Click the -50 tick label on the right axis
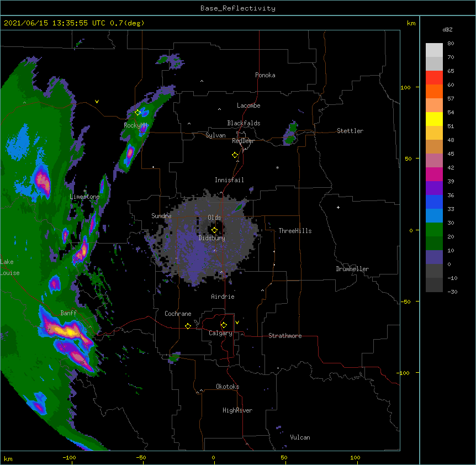Viewport: 476px width, 465px height. 405,302
